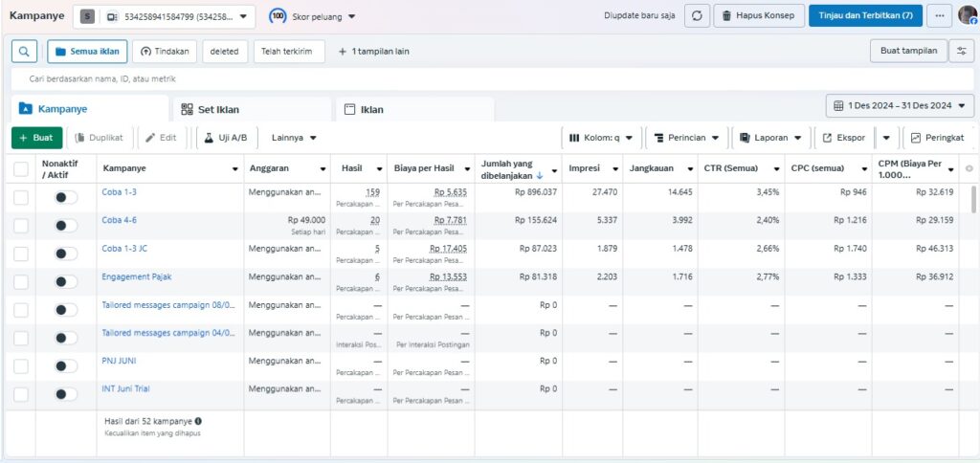Check the Coba 4-6 row checkbox
Screen dimensions: 980x463
click(21, 225)
